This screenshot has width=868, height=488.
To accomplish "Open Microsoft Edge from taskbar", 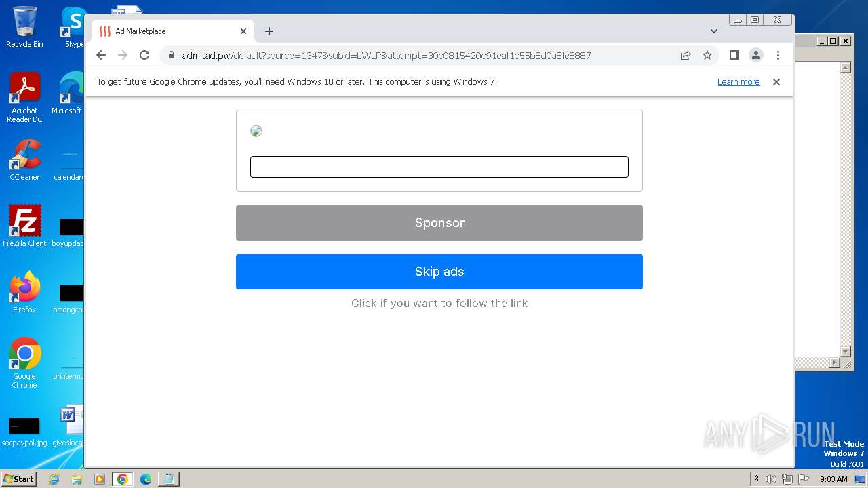I will coord(146,479).
